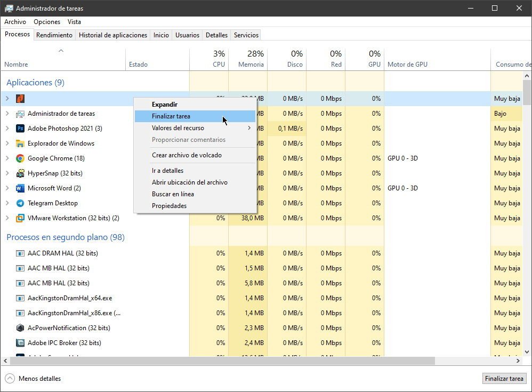Expand the VMware Workstation process group
Image resolution: width=532 pixels, height=392 pixels.
7,218
